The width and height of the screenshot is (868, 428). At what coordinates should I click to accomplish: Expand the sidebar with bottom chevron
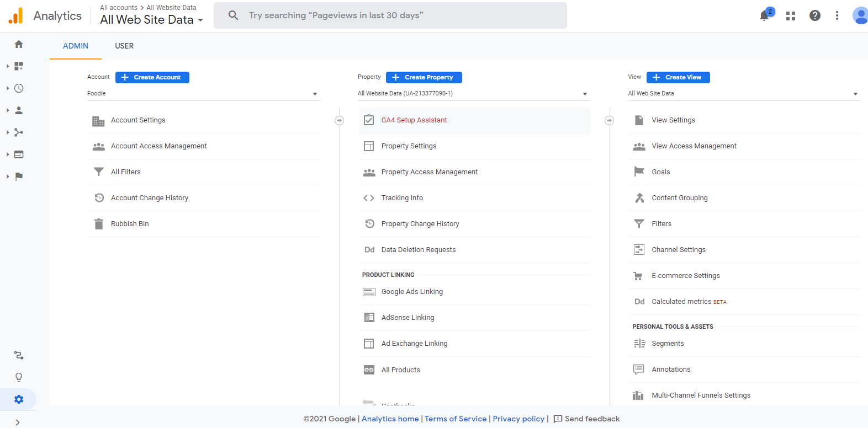coord(18,422)
